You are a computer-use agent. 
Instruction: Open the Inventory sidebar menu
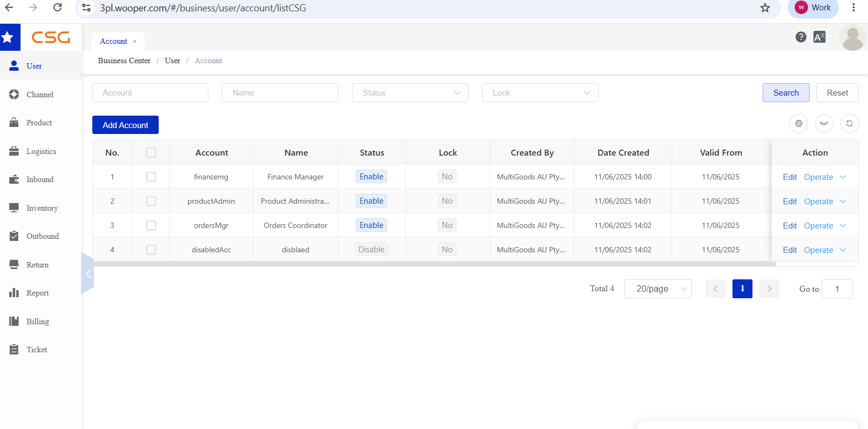40,208
